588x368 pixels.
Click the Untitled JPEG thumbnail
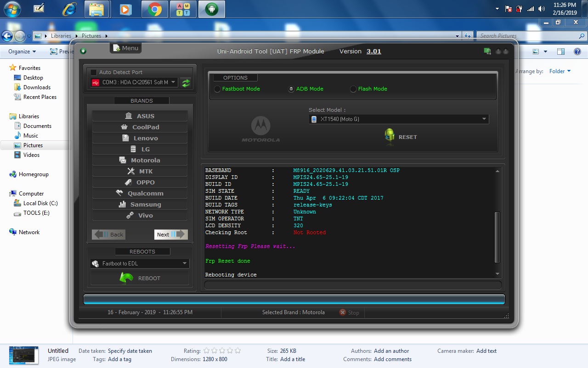(24, 355)
